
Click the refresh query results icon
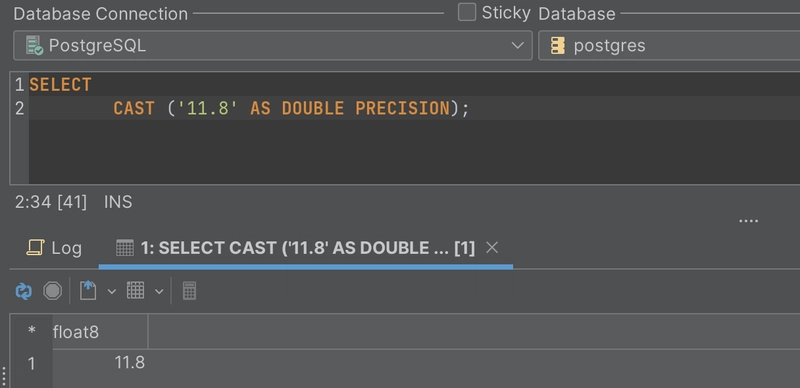(x=23, y=291)
